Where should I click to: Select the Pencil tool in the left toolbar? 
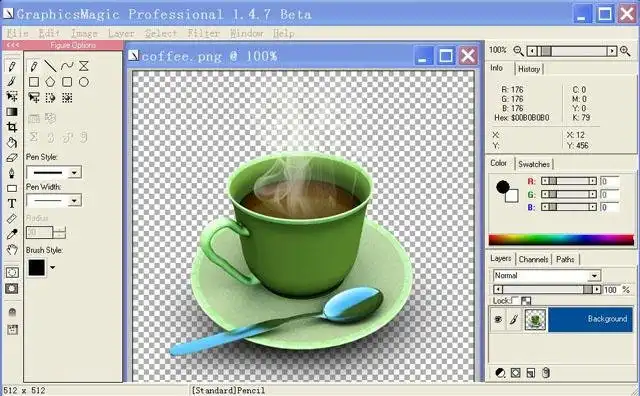pyautogui.click(x=12, y=66)
